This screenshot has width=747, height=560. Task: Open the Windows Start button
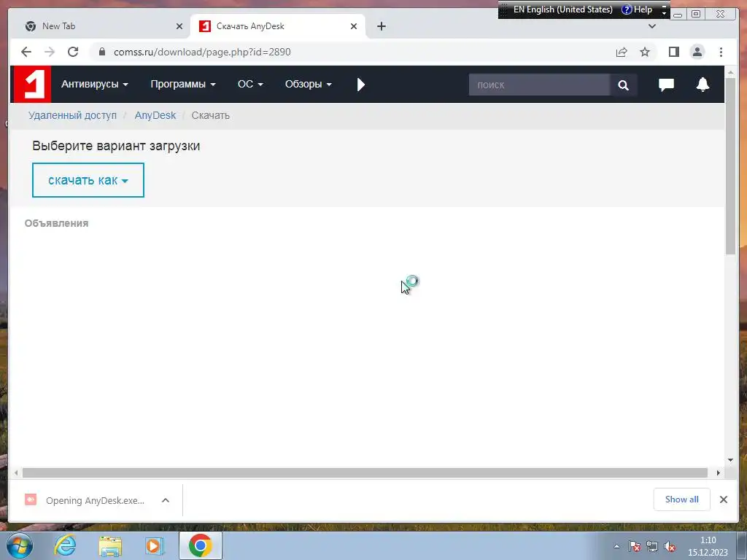click(x=20, y=545)
